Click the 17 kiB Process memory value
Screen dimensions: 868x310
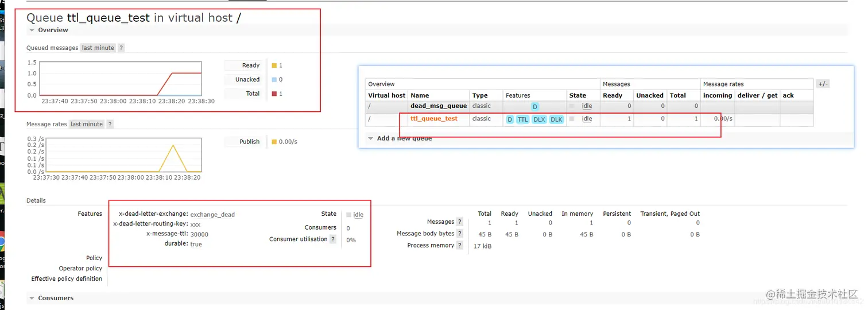[482, 246]
